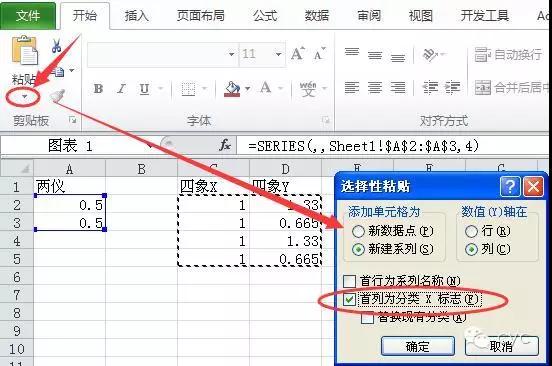The height and width of the screenshot is (366, 552).
Task: Click the Cut scissors icon
Action: coord(56,46)
